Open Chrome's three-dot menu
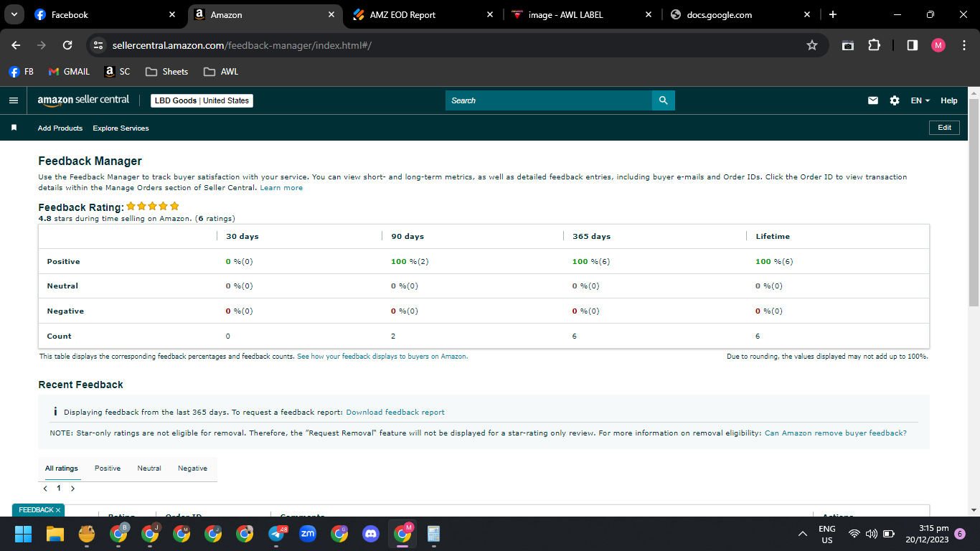This screenshot has height=551, width=980. point(963,45)
